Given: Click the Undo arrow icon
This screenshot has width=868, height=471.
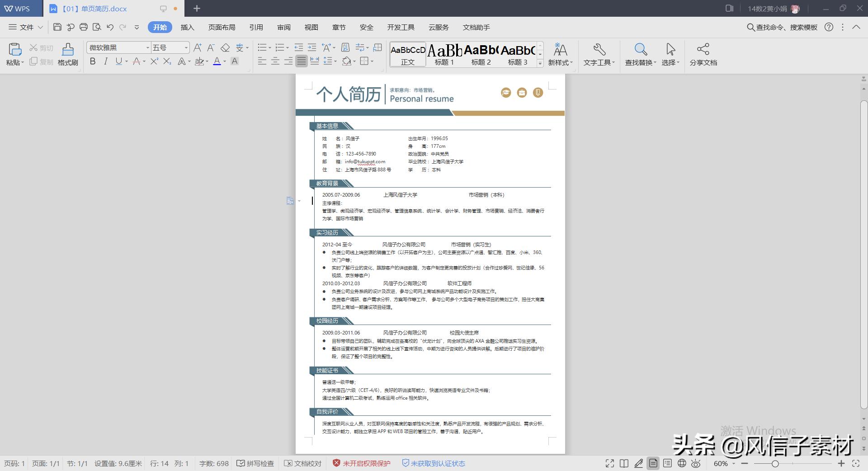Looking at the screenshot, I should tap(110, 27).
